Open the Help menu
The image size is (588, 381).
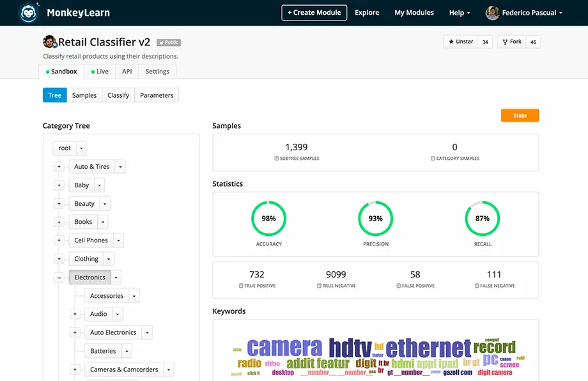pyautogui.click(x=460, y=13)
